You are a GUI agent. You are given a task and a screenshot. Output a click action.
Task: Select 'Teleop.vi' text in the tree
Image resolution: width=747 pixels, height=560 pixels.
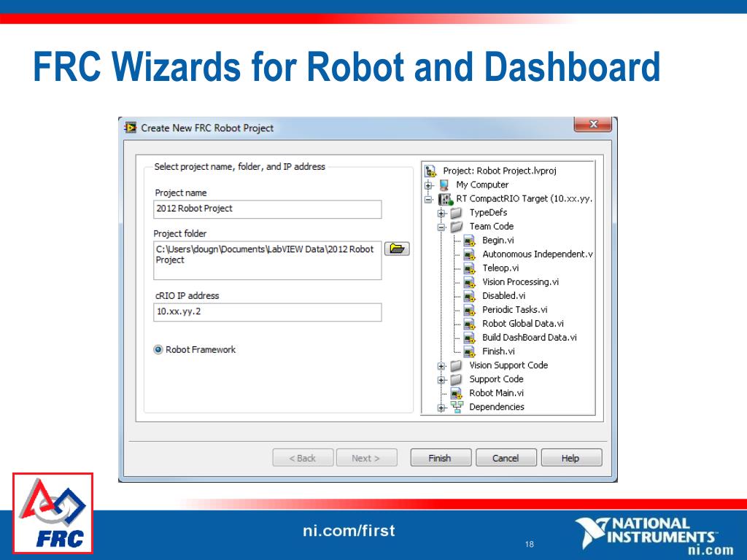pyautogui.click(x=500, y=268)
